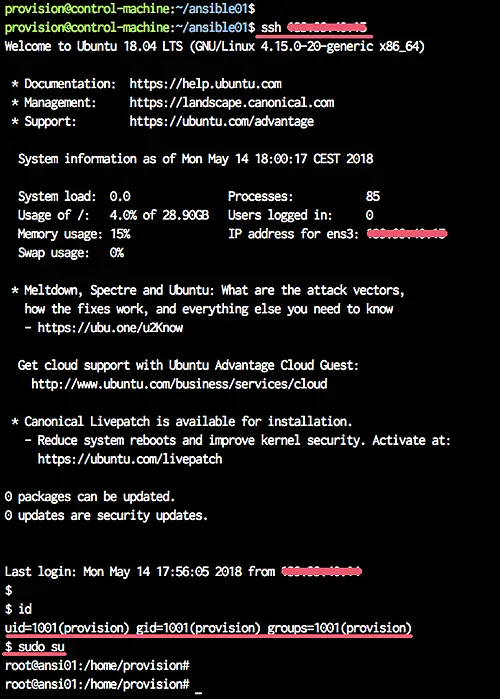Open the ubu.one/u2Know URL
This screenshot has height=699, width=500.
point(110,328)
